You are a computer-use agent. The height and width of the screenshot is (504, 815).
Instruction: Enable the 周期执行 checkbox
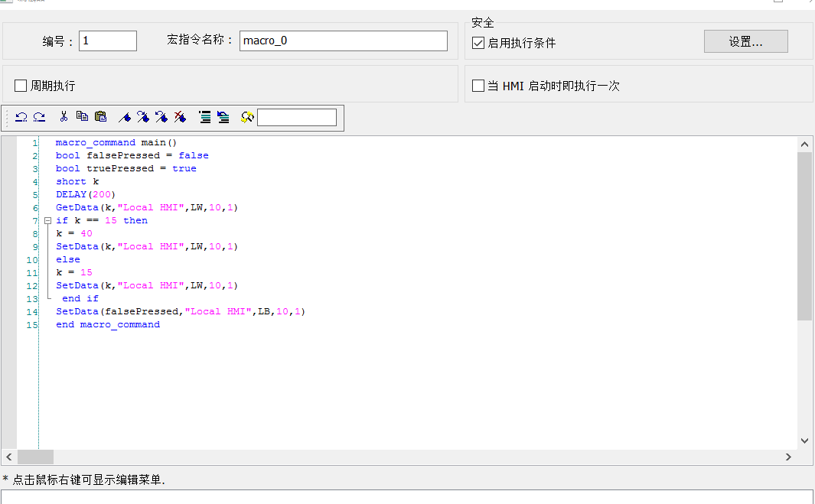[21, 86]
